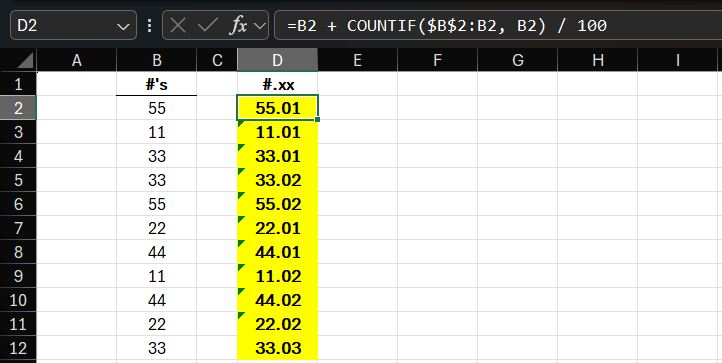Screen dimensions: 722x363
Task: Select column G header
Action: pos(518,60)
